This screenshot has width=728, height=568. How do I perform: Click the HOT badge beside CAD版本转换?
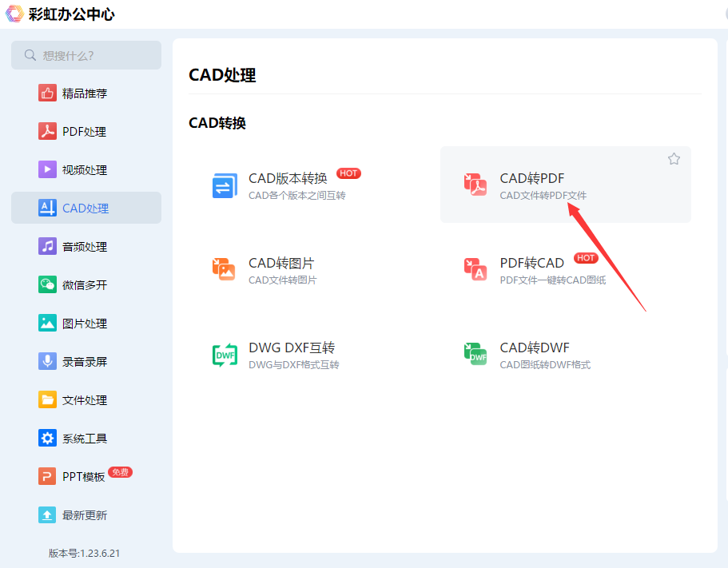point(348,173)
